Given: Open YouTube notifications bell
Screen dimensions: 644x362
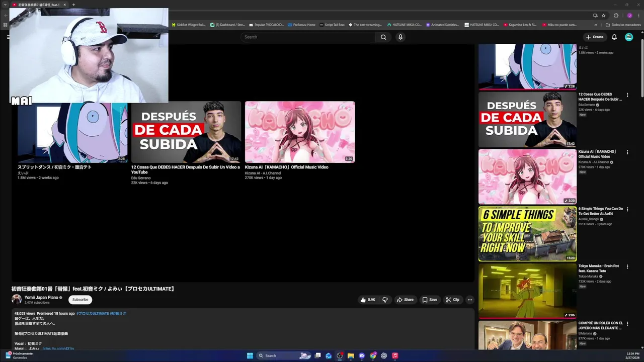Looking at the screenshot, I should tap(614, 37).
